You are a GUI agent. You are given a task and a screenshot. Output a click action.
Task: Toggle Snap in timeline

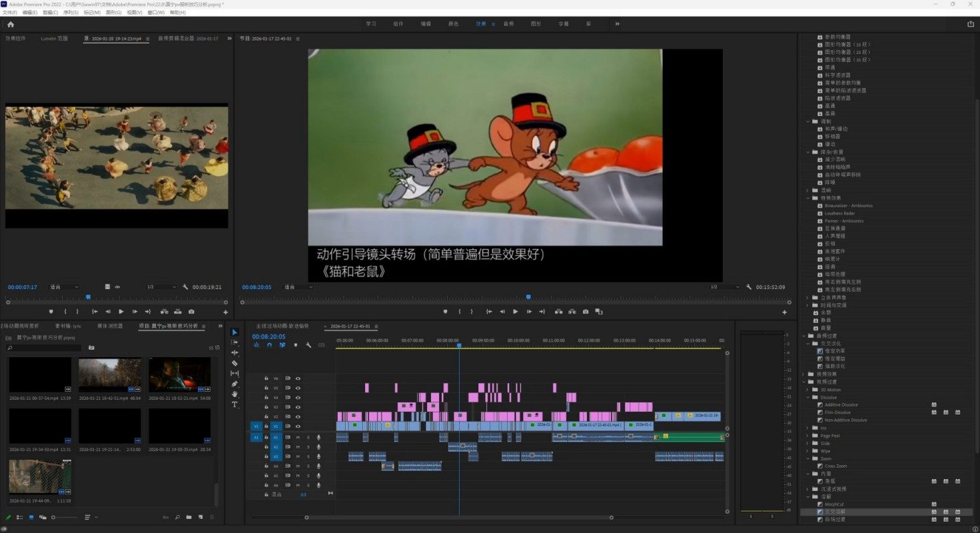(269, 345)
